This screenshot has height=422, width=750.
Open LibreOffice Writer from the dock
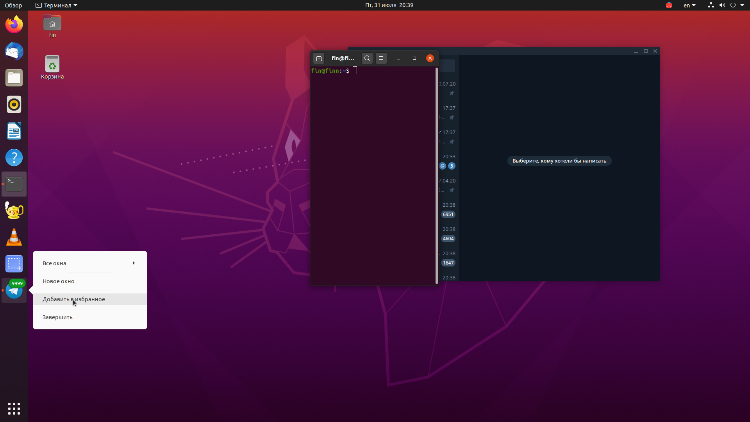(x=14, y=130)
